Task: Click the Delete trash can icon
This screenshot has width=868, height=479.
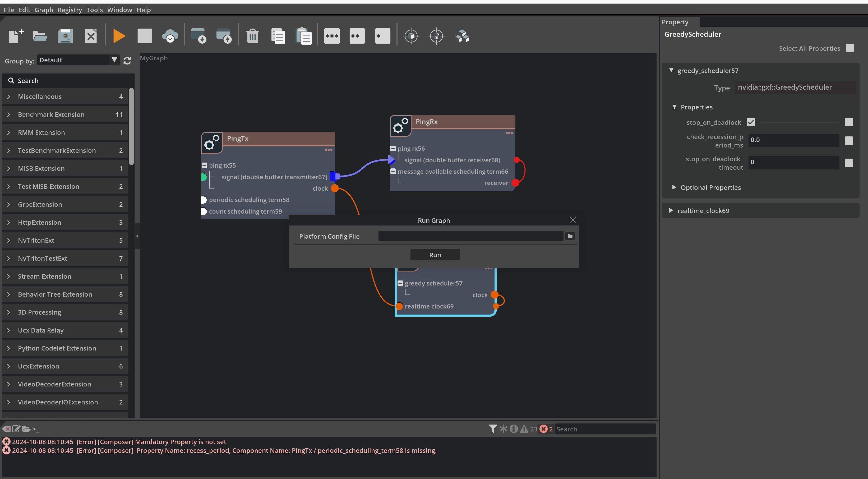Action: 252,36
